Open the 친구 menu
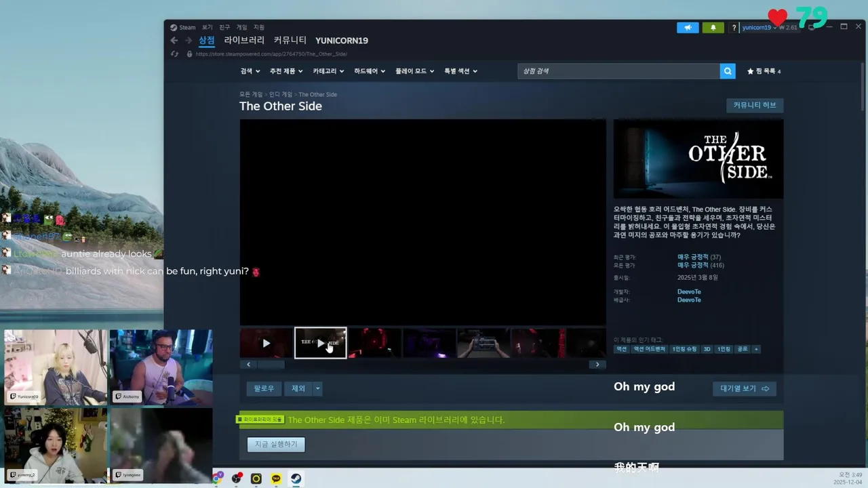868x488 pixels. click(x=224, y=27)
